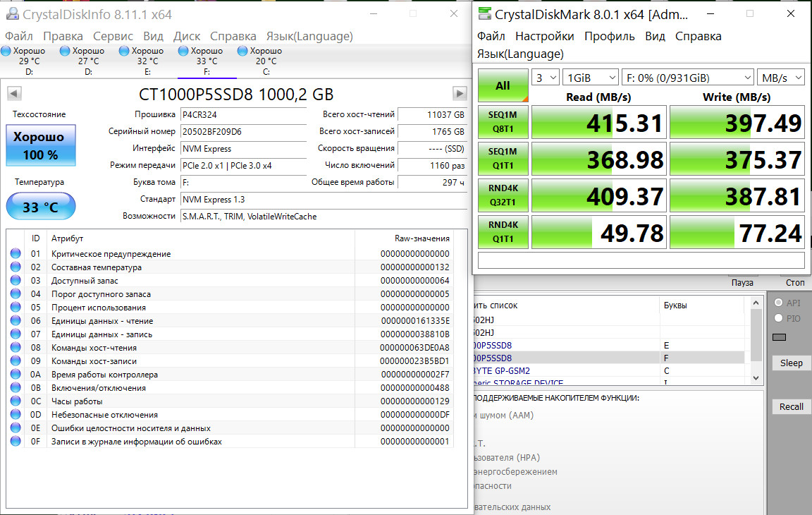The height and width of the screenshot is (515, 812).
Task: Click the CrystalDiskInfo title bar icon
Action: 12,14
